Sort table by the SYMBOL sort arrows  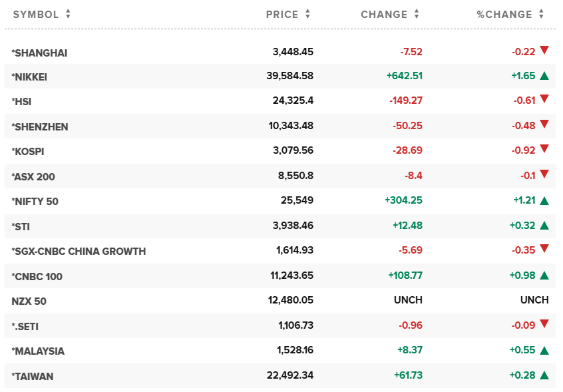tap(68, 14)
